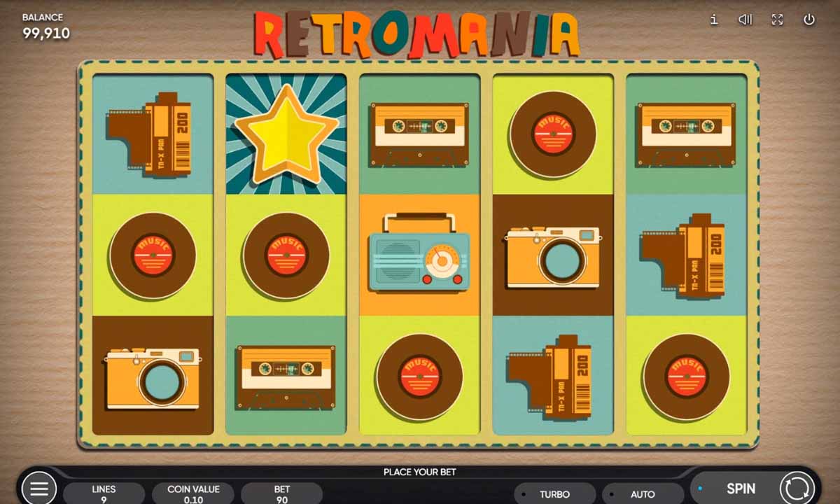
Task: Open the hamburger menu
Action: [38, 488]
